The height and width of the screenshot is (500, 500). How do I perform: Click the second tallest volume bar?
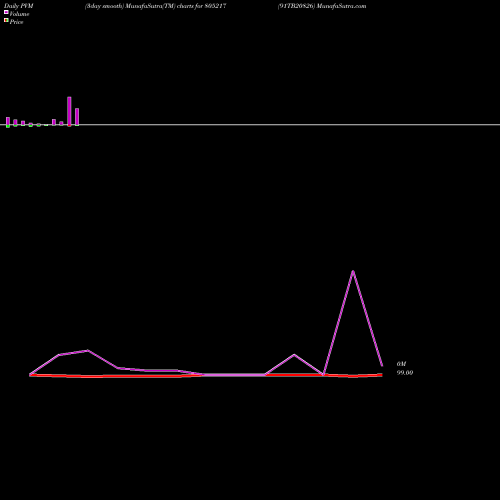point(77,117)
